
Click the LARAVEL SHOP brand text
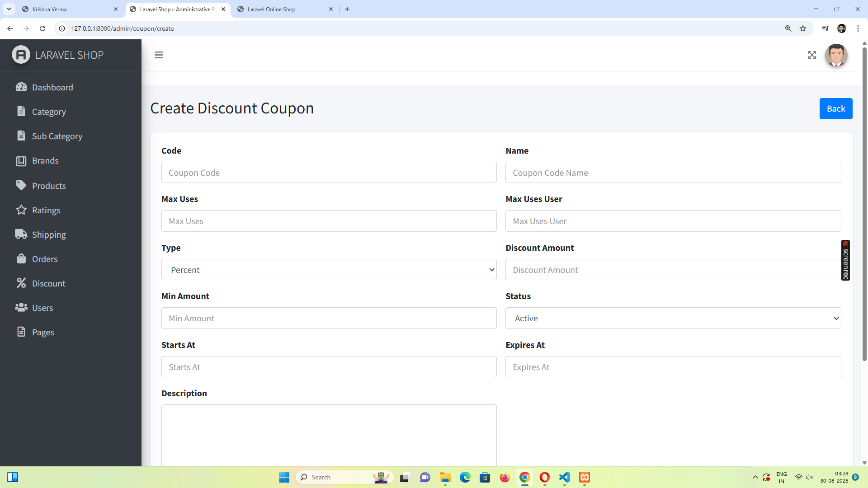[x=69, y=55]
